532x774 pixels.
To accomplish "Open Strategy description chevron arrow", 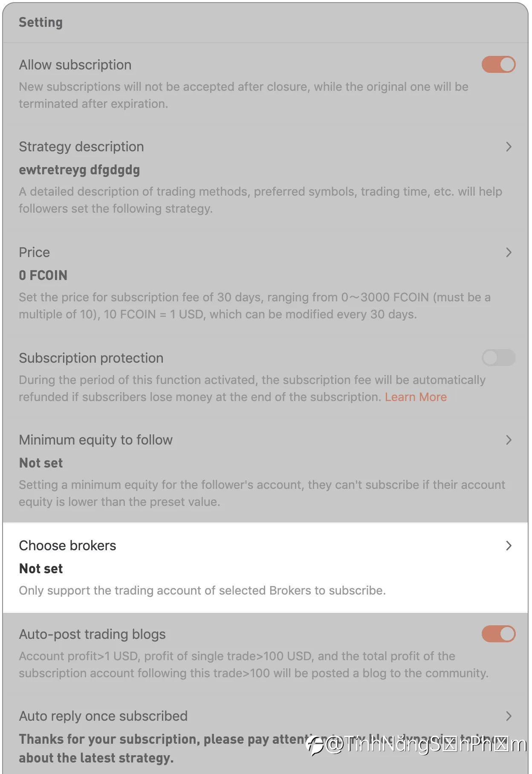I will [509, 147].
